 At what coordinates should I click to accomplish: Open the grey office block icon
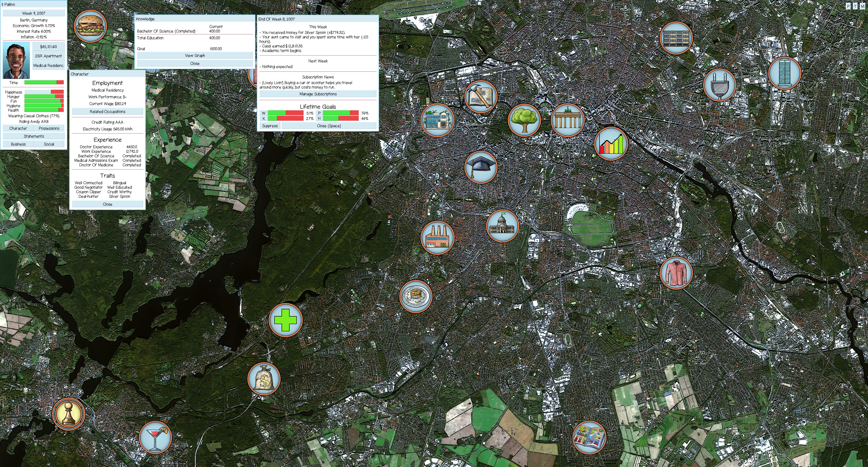coord(676,38)
